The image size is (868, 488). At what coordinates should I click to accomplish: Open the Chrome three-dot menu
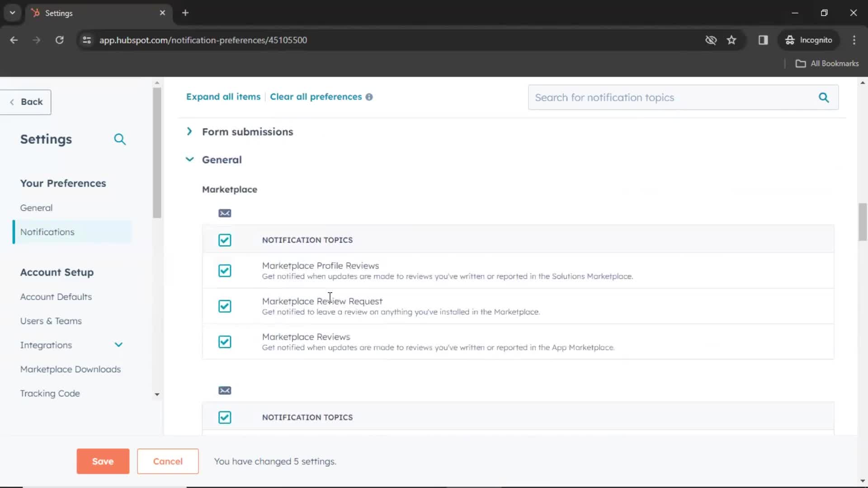(854, 40)
